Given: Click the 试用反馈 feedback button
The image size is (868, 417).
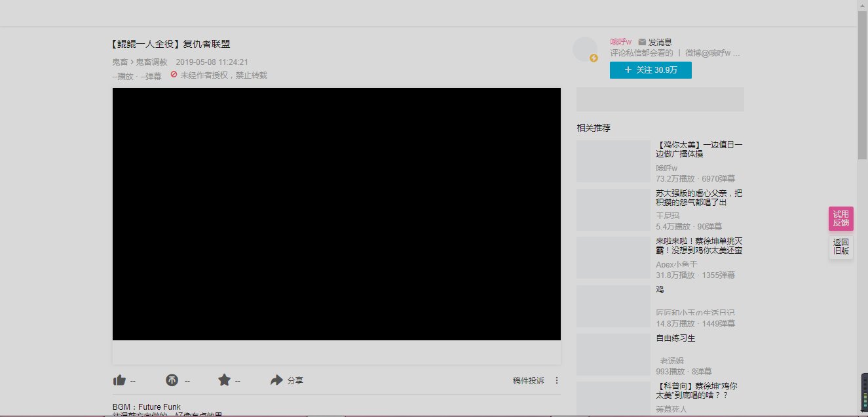Looking at the screenshot, I should [840, 218].
